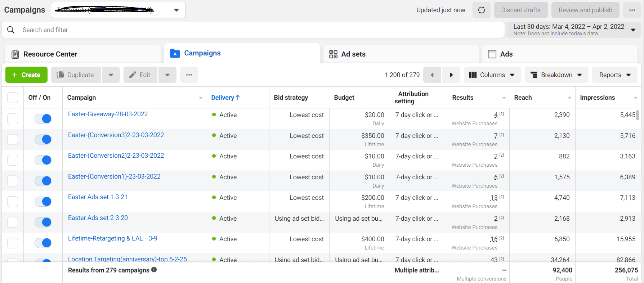Turn off Easter-(Conversion1)-23-03-2022 campaign toggle

tap(43, 181)
